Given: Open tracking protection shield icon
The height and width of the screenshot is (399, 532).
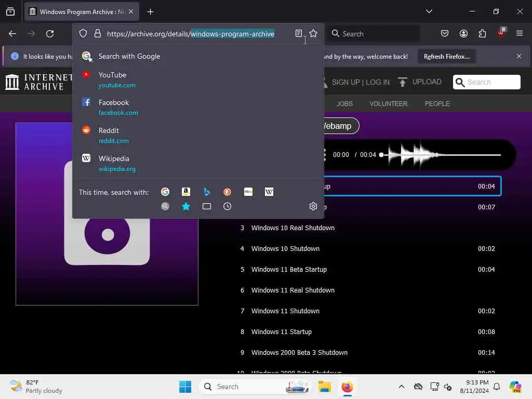Looking at the screenshot, I should [x=83, y=33].
